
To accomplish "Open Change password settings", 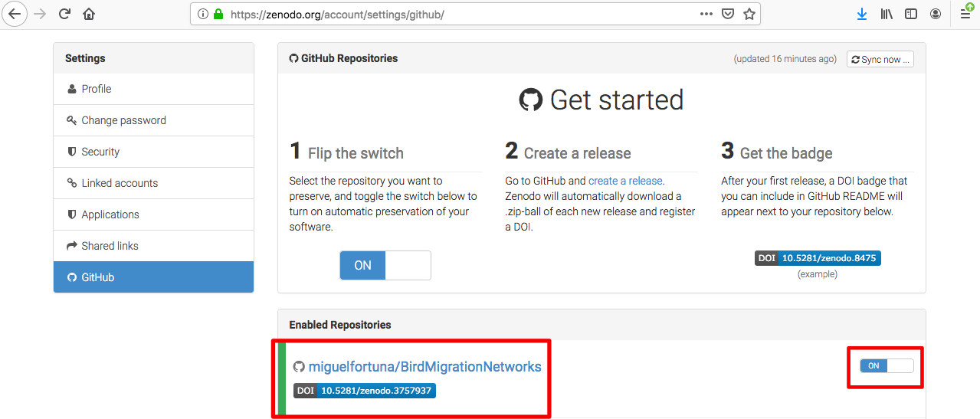I will coord(153,120).
